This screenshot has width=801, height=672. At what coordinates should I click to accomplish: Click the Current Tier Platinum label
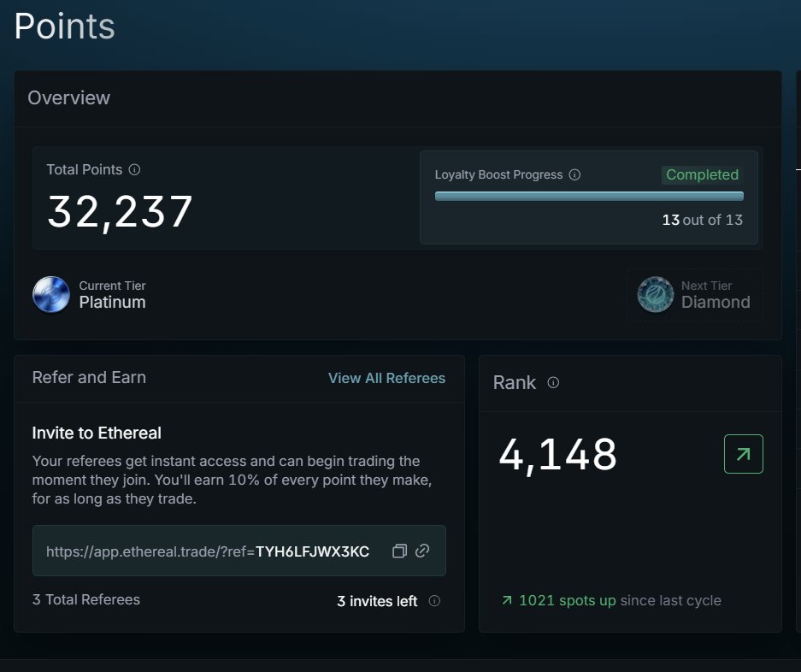112,294
